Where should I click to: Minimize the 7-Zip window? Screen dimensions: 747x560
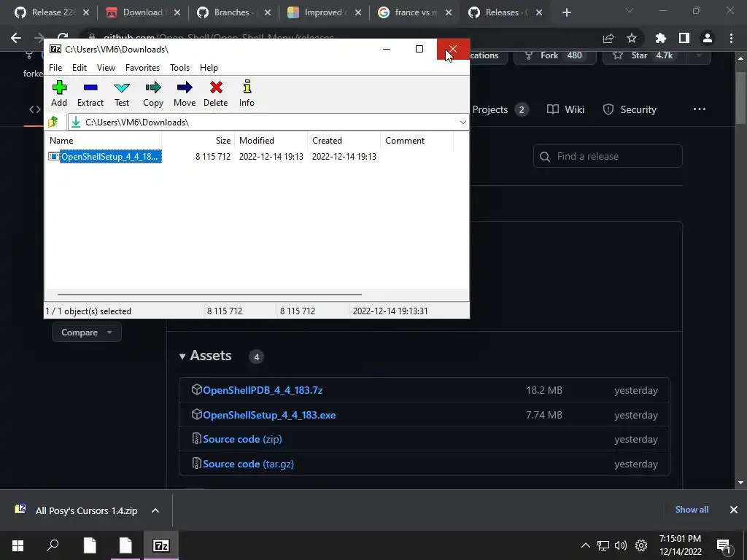(387, 49)
